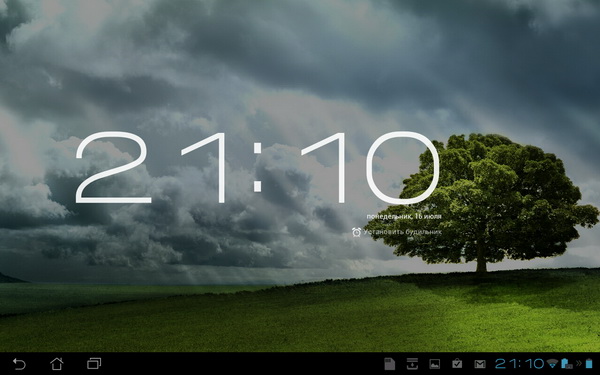
Task: Tap the alarm clock icon in widget
Action: click(357, 232)
